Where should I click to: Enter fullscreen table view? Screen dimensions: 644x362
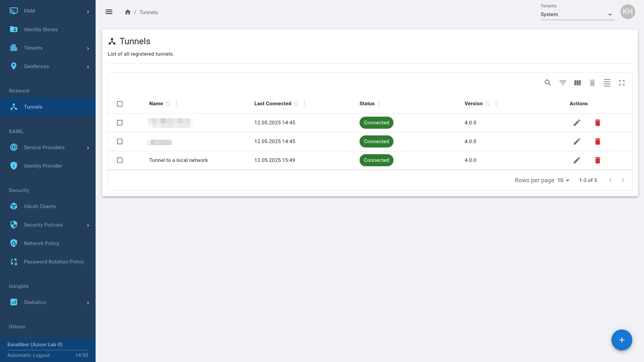pos(622,83)
